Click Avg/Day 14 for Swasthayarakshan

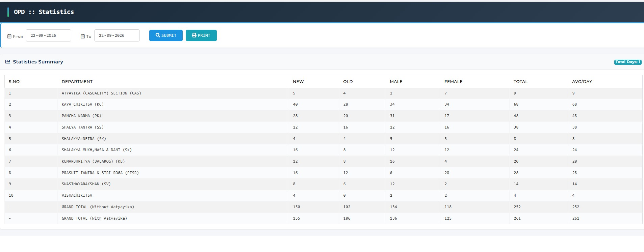pyautogui.click(x=574, y=184)
